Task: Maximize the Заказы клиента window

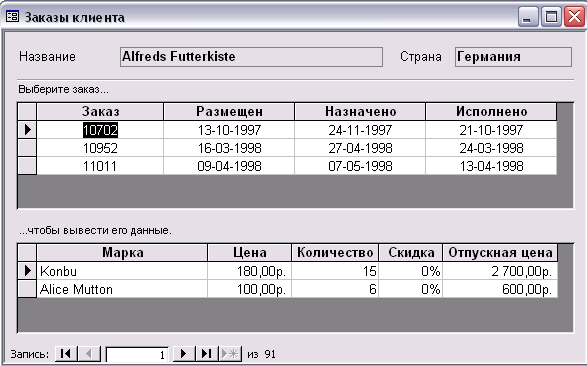Action: (551, 17)
